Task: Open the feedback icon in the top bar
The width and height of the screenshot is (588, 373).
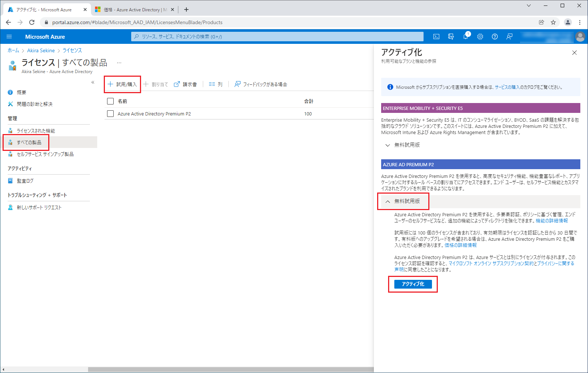Action: click(509, 37)
